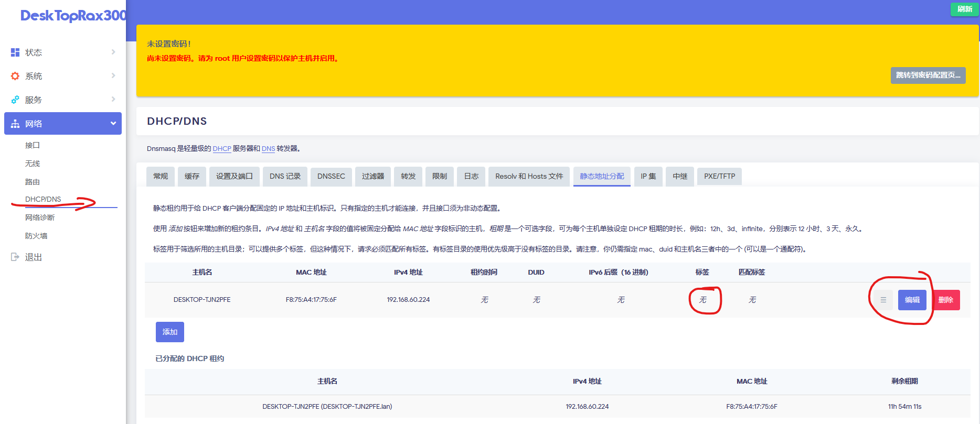The height and width of the screenshot is (424, 980).
Task: Expand the Status menu chevron
Action: point(113,52)
